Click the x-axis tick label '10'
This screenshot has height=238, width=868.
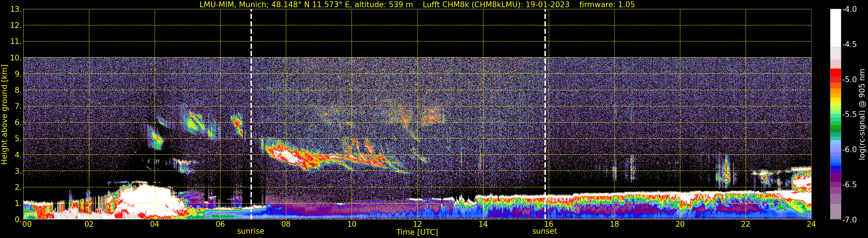[352, 224]
